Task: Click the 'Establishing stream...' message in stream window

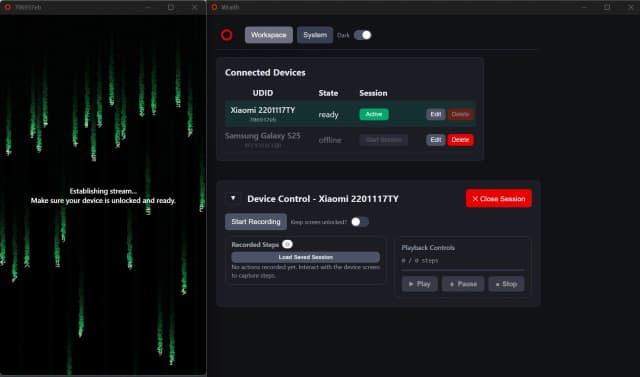Action: [103, 191]
